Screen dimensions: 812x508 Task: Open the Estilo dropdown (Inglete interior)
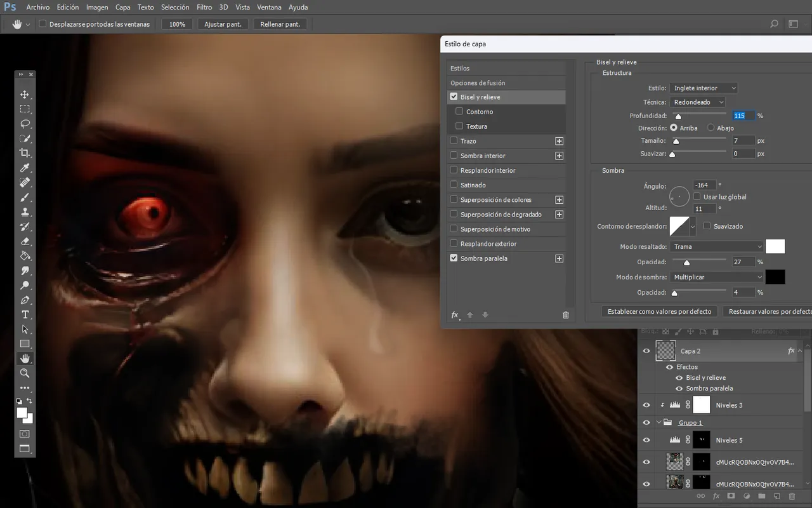(x=704, y=88)
